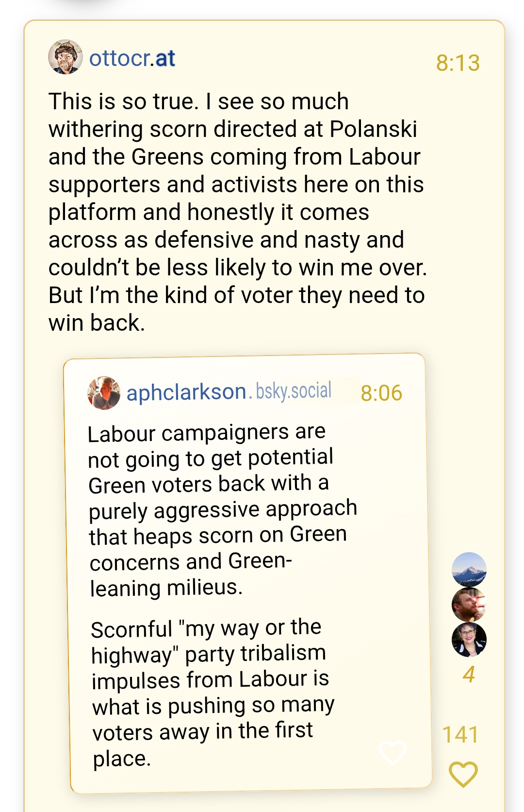Click the ottocr.at profile avatar
Screen dimensions: 524x812
(x=65, y=57)
